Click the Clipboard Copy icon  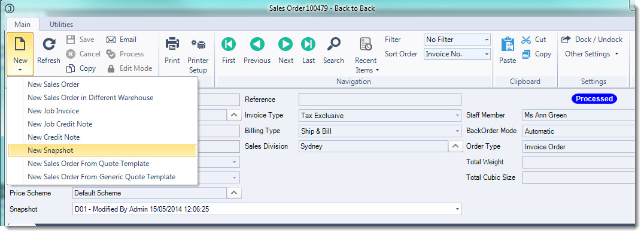[526, 54]
